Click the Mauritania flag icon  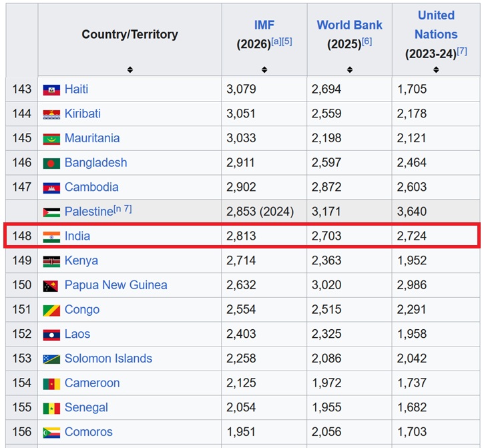pyautogui.click(x=51, y=139)
